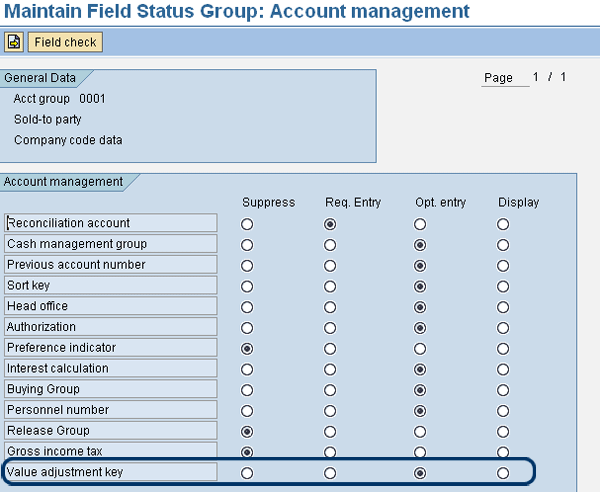
Task: Select Opt. entry for Reconciliation account
Action: pos(420,224)
